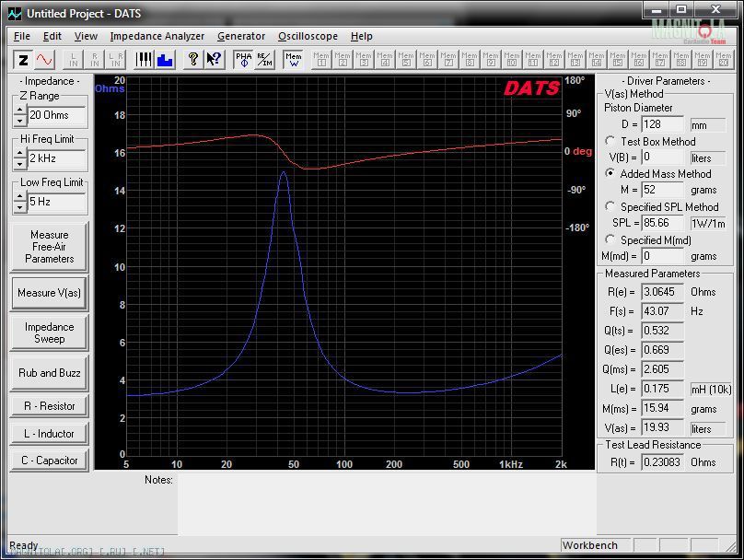Open the View menu
Screen dimensions: 744x560
tap(86, 36)
